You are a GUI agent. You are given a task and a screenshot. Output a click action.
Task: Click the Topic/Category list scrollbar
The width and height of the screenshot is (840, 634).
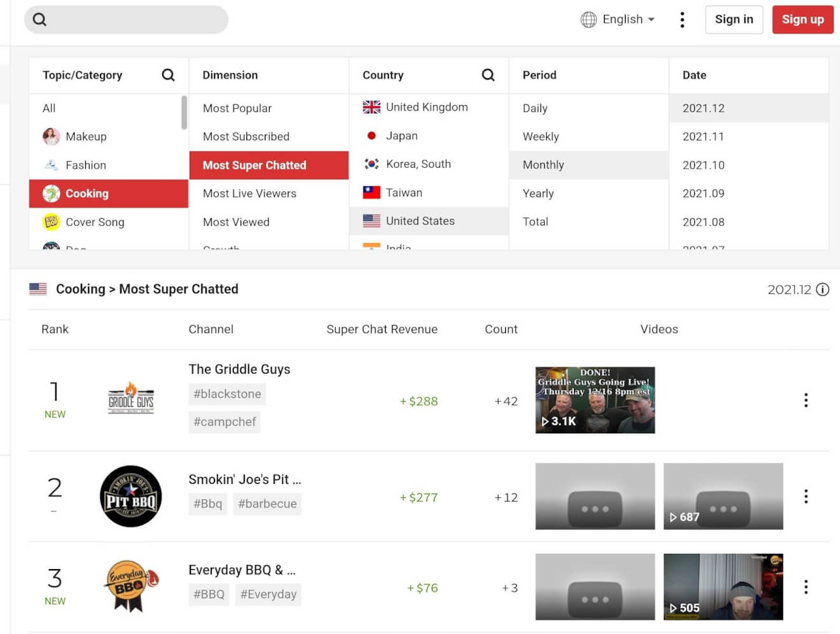pyautogui.click(x=185, y=113)
